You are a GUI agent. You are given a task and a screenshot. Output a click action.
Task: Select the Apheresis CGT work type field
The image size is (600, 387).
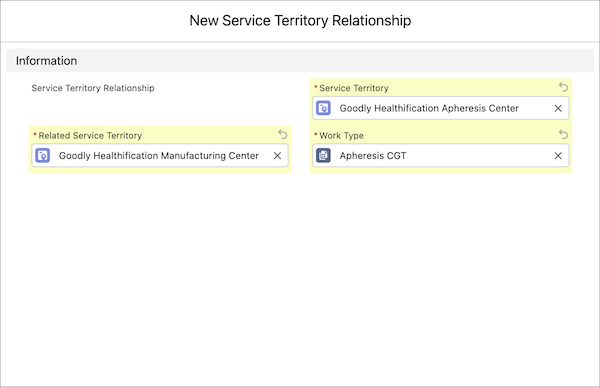[440, 156]
